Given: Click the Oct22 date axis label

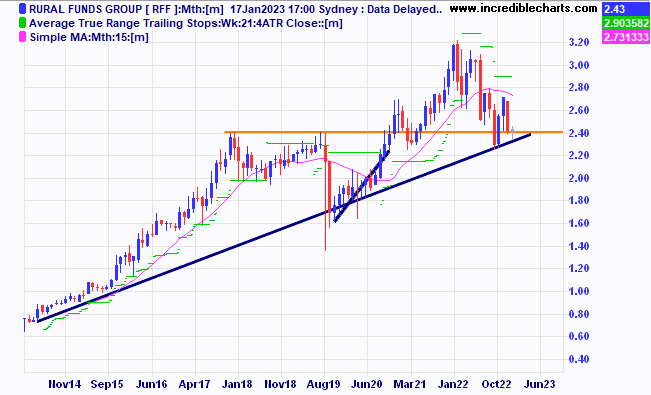Looking at the screenshot, I should (496, 384).
